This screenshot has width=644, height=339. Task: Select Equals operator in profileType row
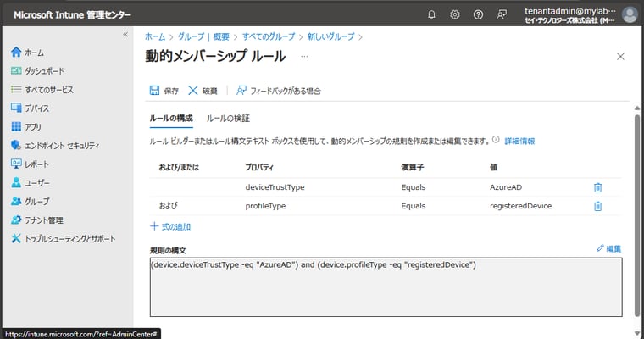[414, 206]
